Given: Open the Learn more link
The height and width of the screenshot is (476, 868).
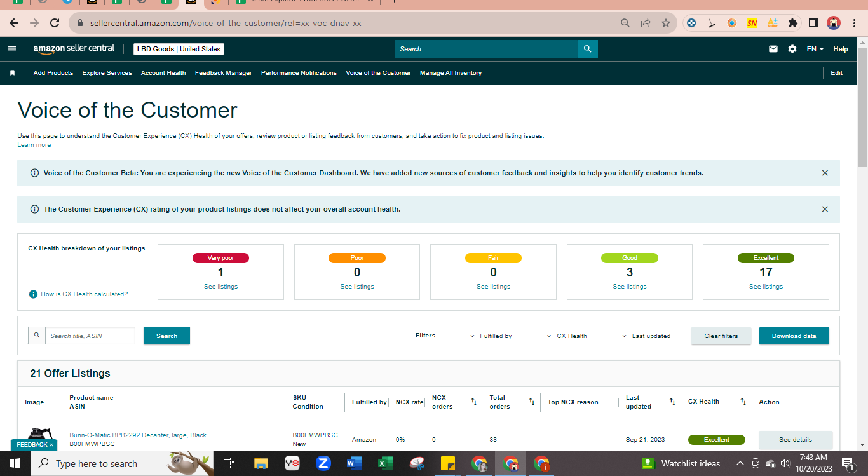Looking at the screenshot, I should (34, 145).
